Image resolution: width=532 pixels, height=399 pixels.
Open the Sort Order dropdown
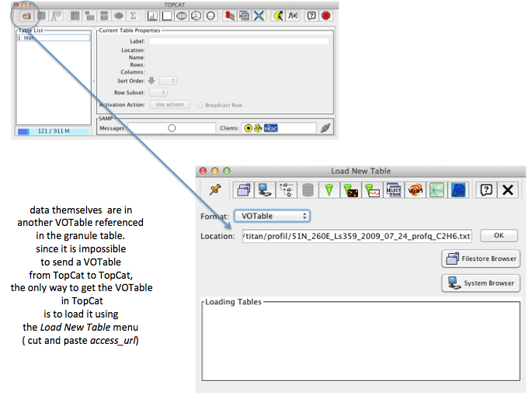coord(168,81)
